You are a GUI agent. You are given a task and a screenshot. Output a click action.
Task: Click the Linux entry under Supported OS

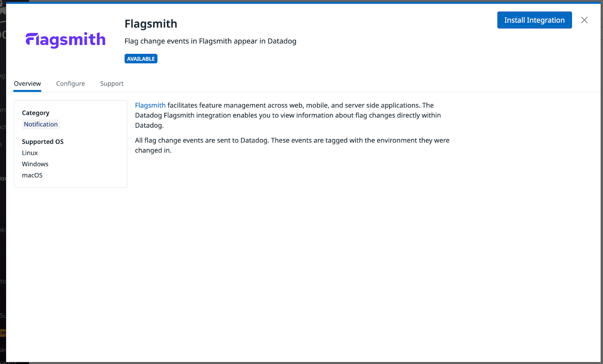coord(30,153)
